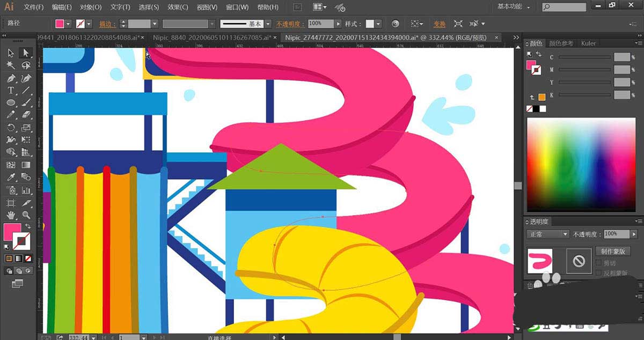Select the Column Graph tool

(25, 190)
